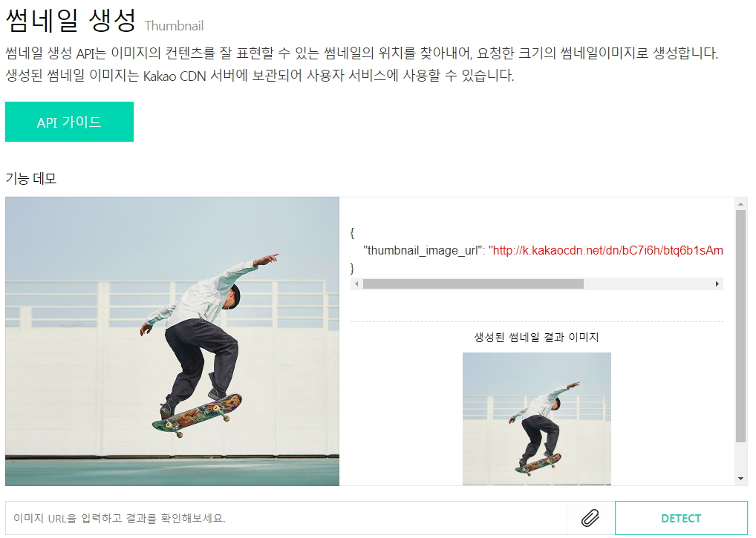The image size is (756, 538).
Task: Click the result panel scroll up arrow
Action: 740,204
